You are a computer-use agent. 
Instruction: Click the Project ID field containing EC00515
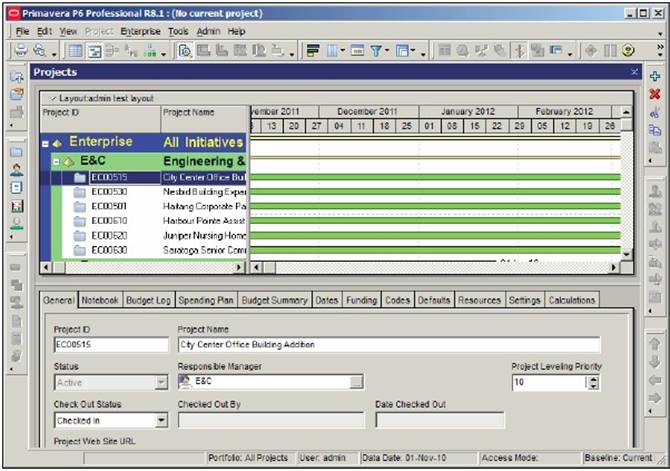111,344
